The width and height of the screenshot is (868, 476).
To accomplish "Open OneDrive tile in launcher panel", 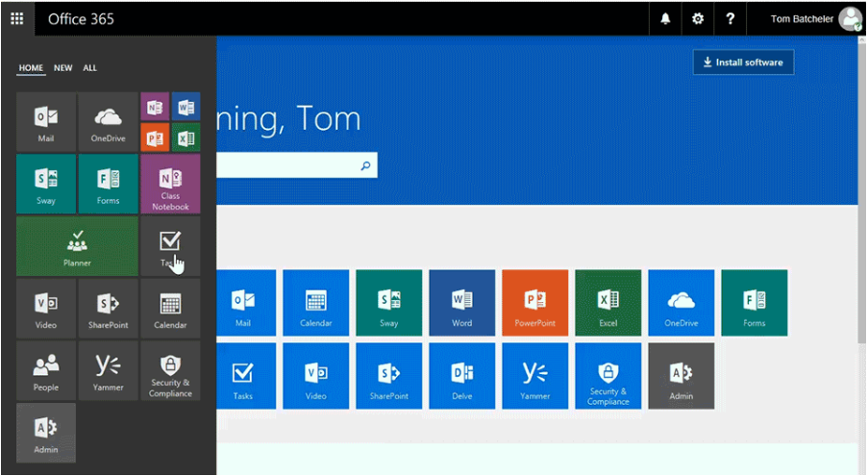I will point(108,122).
